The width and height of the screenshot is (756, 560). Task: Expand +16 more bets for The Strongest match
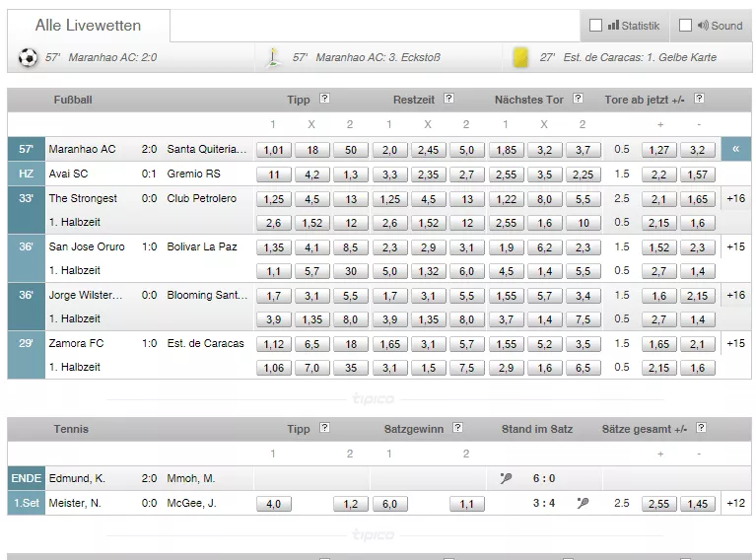tap(736, 198)
